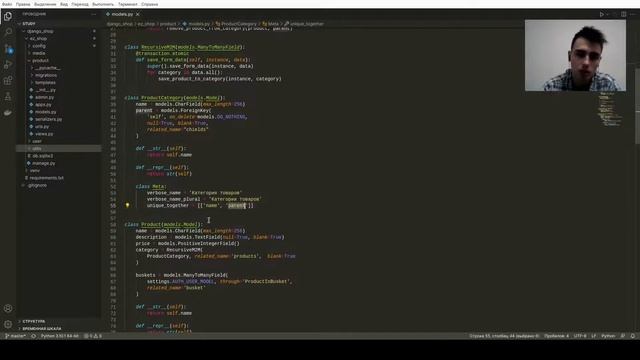Viewport: 640px width, 360px height.
Task: Select the models.py editor tab
Action: point(122,14)
